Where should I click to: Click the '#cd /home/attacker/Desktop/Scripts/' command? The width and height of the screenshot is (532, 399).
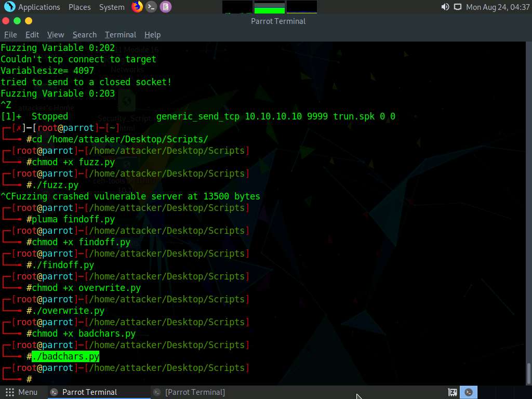tap(117, 139)
